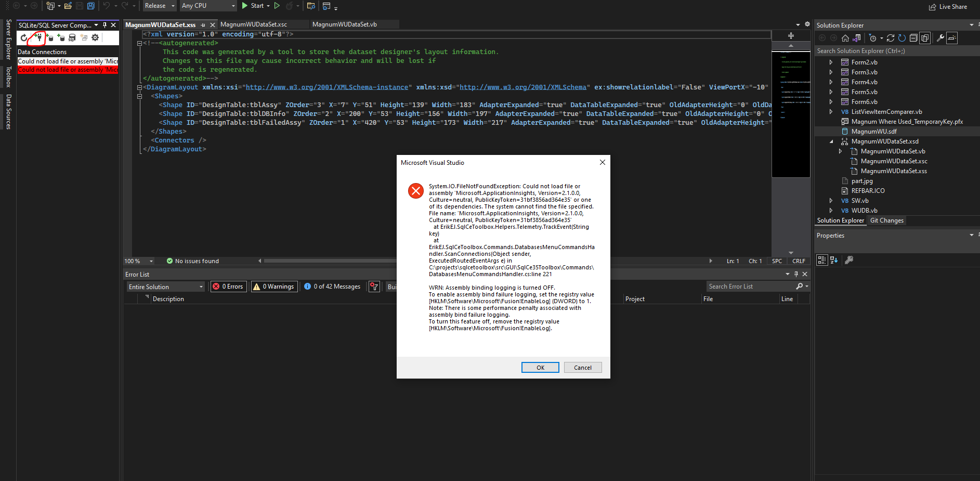
Task: Open the 100% zoom level dropdown
Action: [138, 261]
